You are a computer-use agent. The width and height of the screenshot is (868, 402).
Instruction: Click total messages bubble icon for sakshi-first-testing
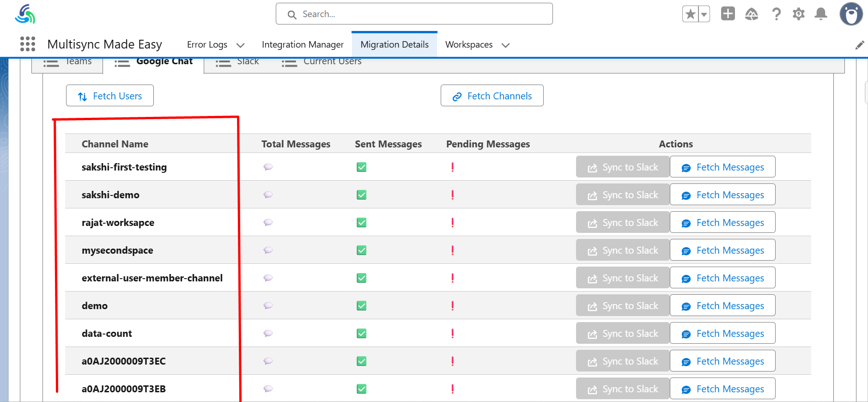[268, 167]
